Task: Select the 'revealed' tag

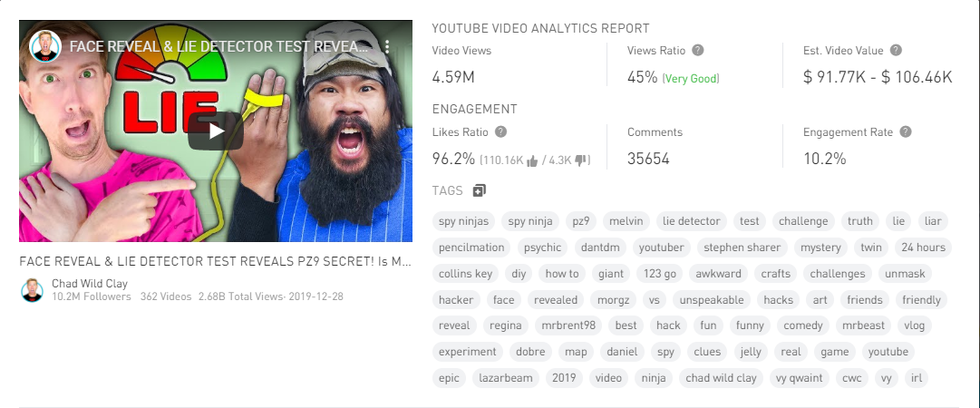Action: click(x=556, y=299)
